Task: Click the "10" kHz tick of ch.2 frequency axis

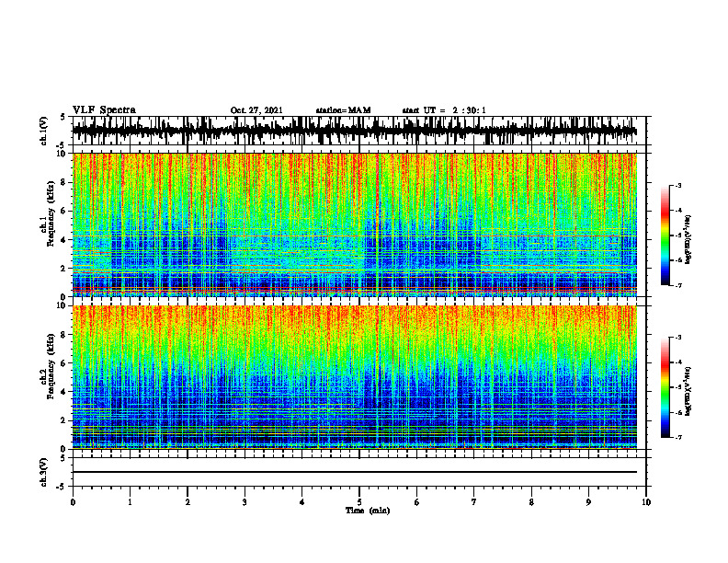Action: pyautogui.click(x=63, y=305)
